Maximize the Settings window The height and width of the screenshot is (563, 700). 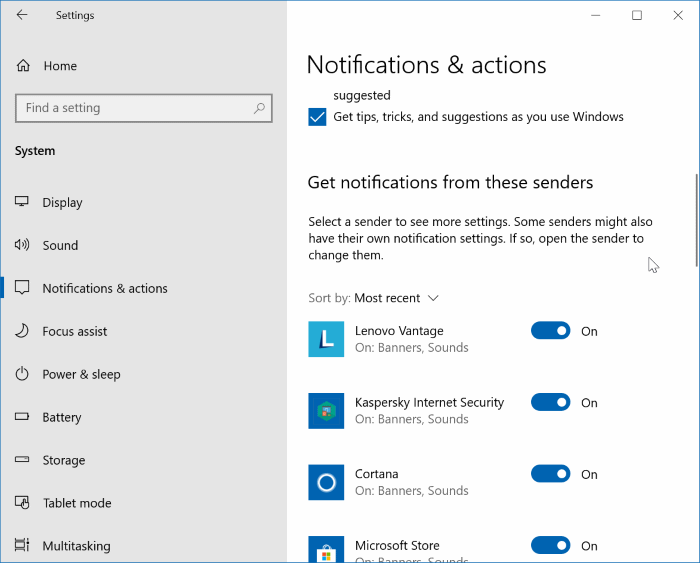click(637, 15)
